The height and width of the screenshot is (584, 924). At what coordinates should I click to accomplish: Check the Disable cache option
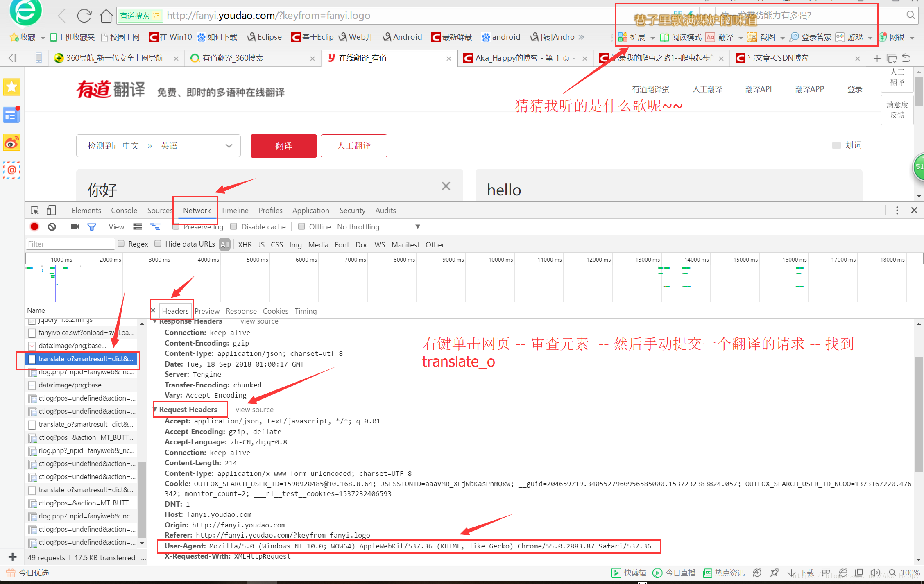point(234,226)
